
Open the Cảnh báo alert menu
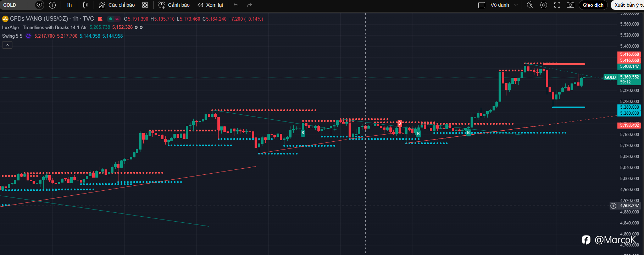(174, 5)
